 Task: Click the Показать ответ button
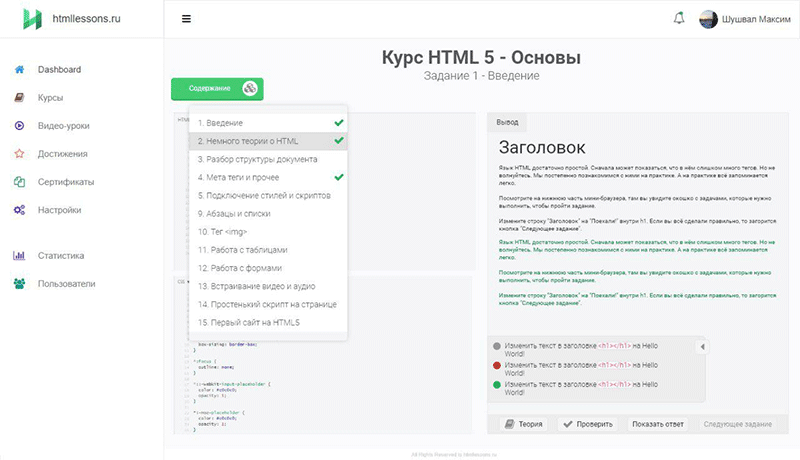(658, 424)
